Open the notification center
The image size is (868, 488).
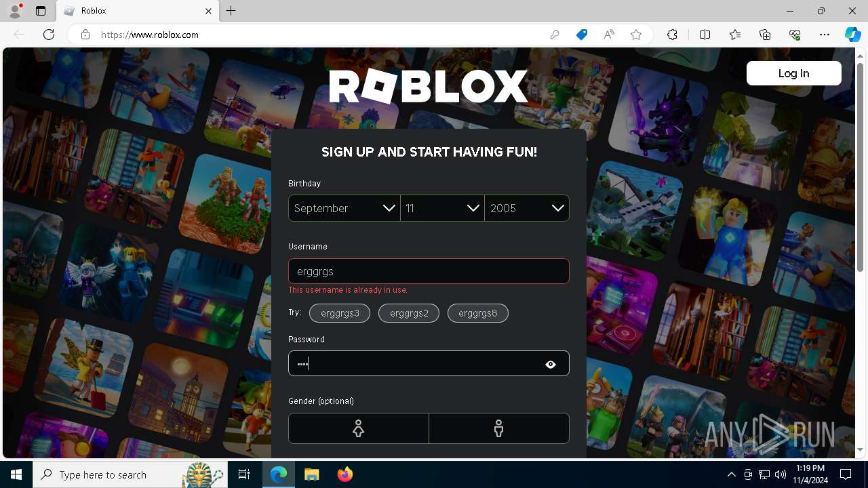pos(846,474)
